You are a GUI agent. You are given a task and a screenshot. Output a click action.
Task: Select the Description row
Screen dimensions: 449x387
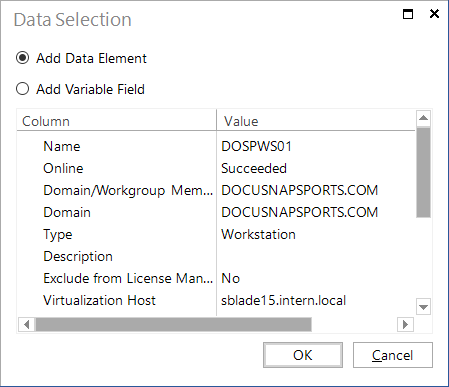tap(216, 256)
